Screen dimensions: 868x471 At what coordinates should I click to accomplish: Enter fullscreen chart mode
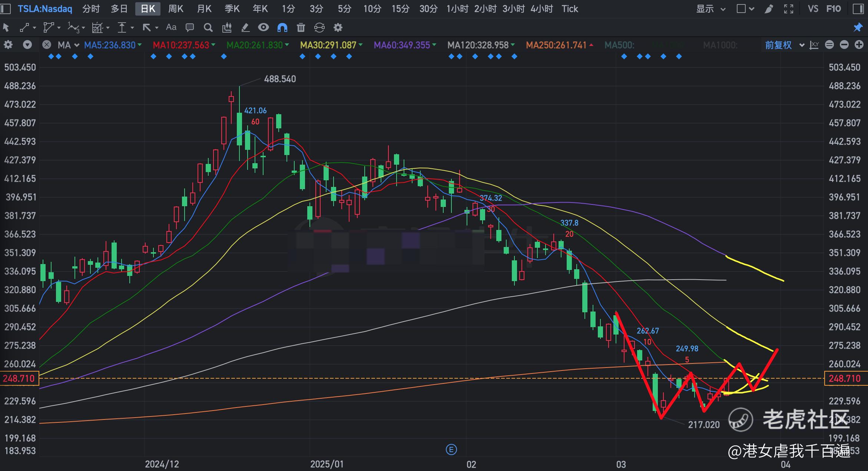pos(789,9)
